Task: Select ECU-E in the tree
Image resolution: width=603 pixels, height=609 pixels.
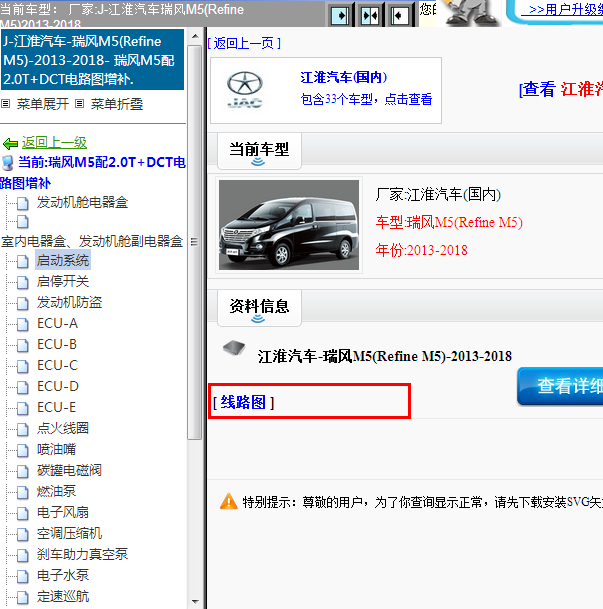Action: coord(56,407)
